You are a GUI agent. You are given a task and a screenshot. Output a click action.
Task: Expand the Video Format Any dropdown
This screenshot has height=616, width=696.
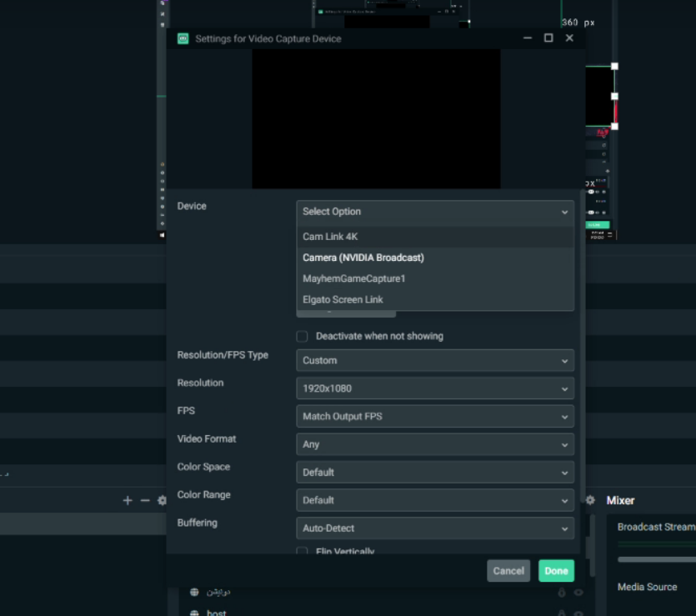point(435,444)
